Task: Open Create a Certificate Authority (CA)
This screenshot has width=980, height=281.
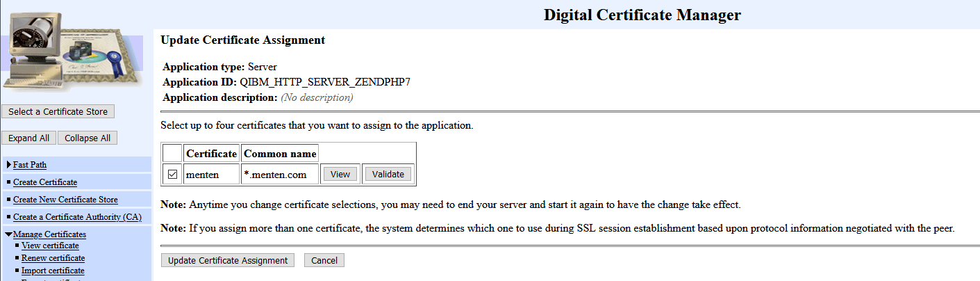Action: [77, 217]
